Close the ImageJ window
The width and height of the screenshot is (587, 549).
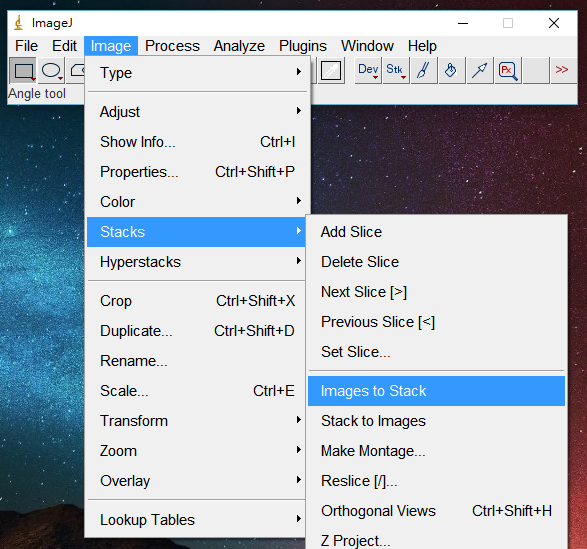[x=554, y=23]
